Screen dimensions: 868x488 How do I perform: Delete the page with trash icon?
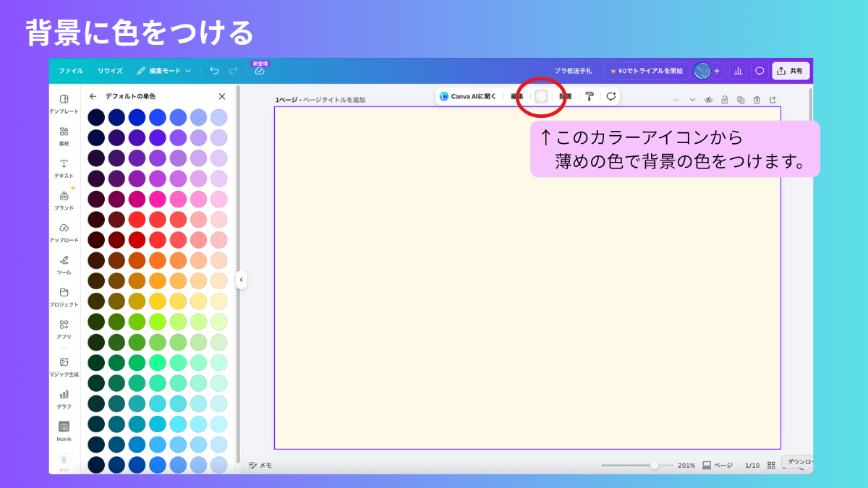[x=757, y=100]
